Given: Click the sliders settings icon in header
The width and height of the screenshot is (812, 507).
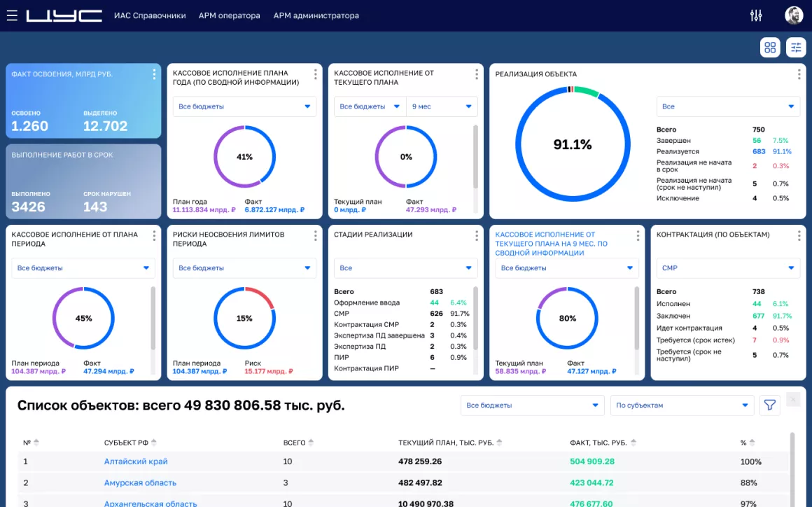Looking at the screenshot, I should (756, 15).
